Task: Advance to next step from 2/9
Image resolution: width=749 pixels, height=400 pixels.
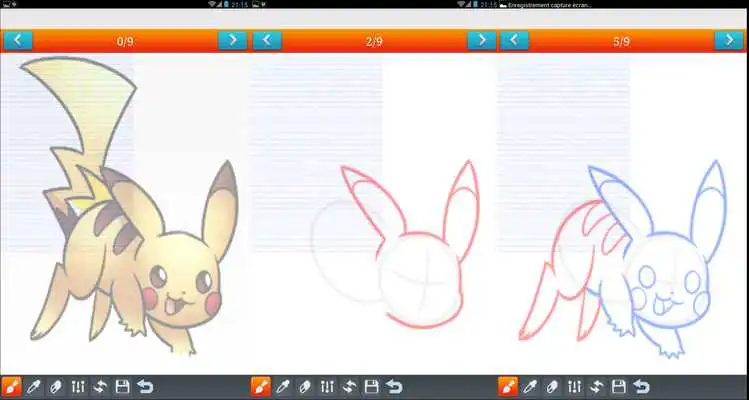Action: 482,41
